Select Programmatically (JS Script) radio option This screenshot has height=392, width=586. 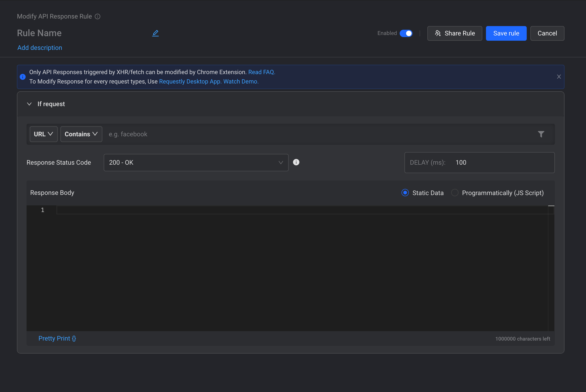point(455,193)
